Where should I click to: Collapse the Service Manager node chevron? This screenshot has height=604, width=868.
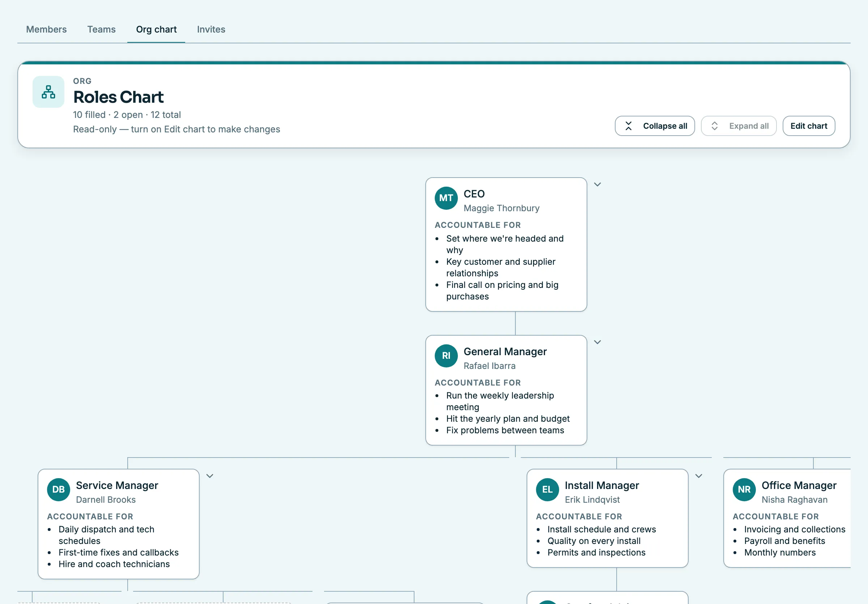(x=210, y=476)
